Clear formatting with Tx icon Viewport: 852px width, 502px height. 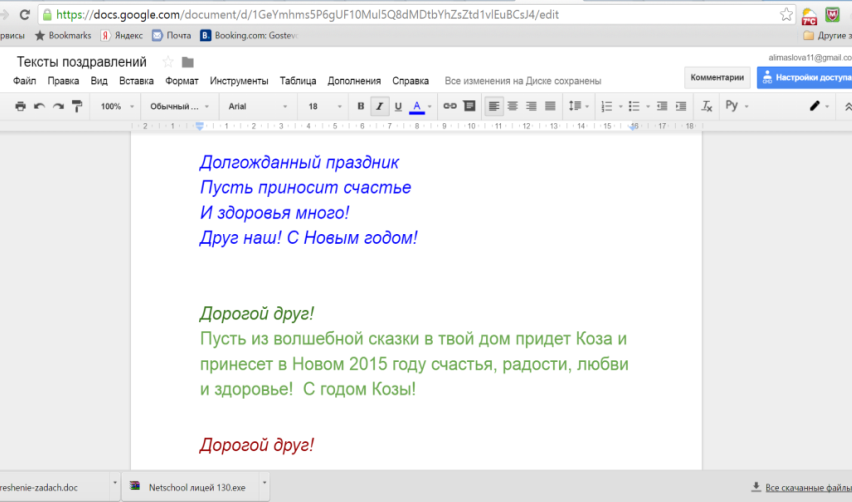coord(707,106)
